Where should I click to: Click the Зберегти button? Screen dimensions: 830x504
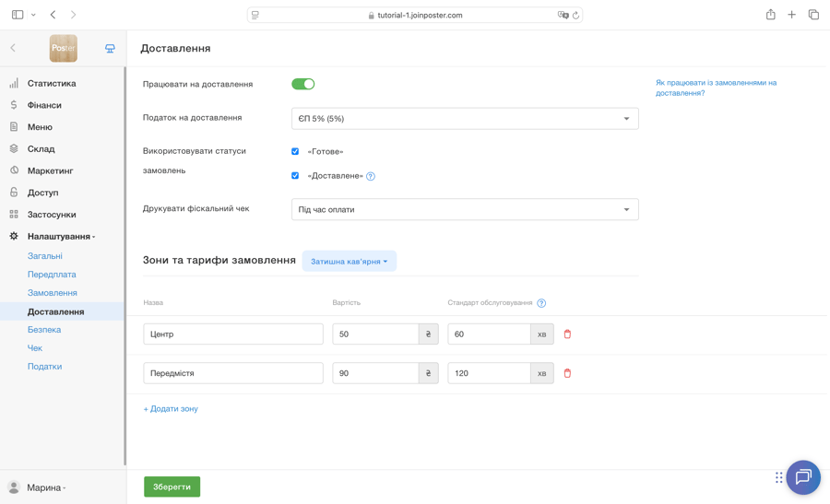(x=172, y=486)
